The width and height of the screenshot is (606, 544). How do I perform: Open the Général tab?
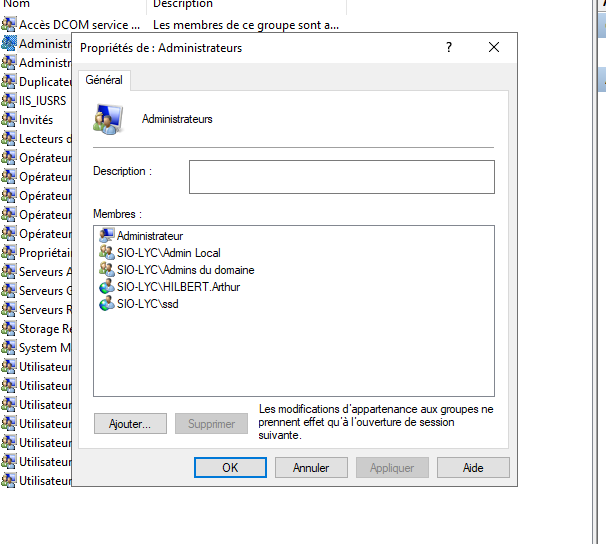click(x=104, y=80)
